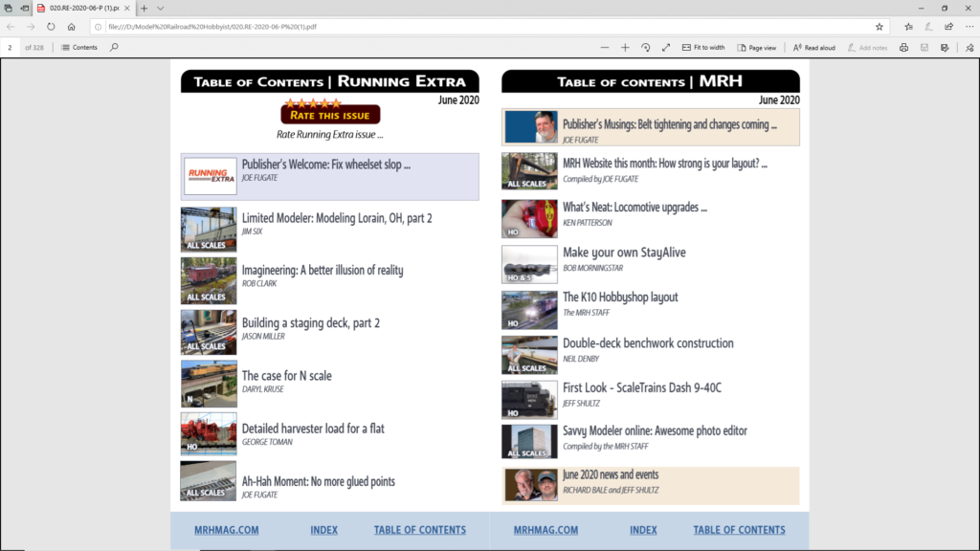980x551 pixels.
Task: Enter full screen PDF view
Action: [x=666, y=48]
